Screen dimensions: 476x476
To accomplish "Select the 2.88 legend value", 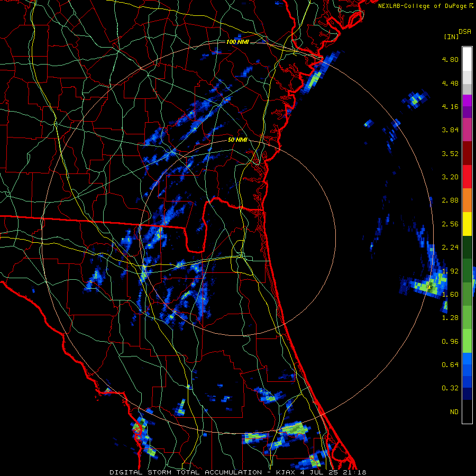I will [x=450, y=200].
